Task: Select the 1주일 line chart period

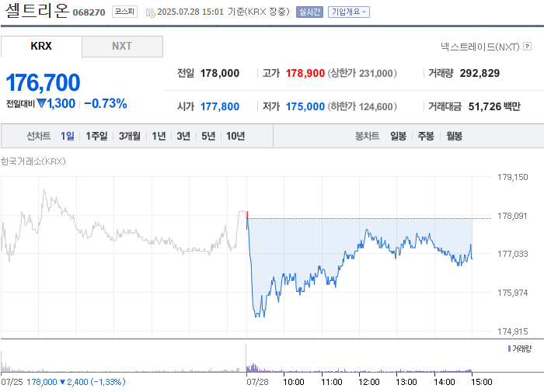Action: point(96,136)
